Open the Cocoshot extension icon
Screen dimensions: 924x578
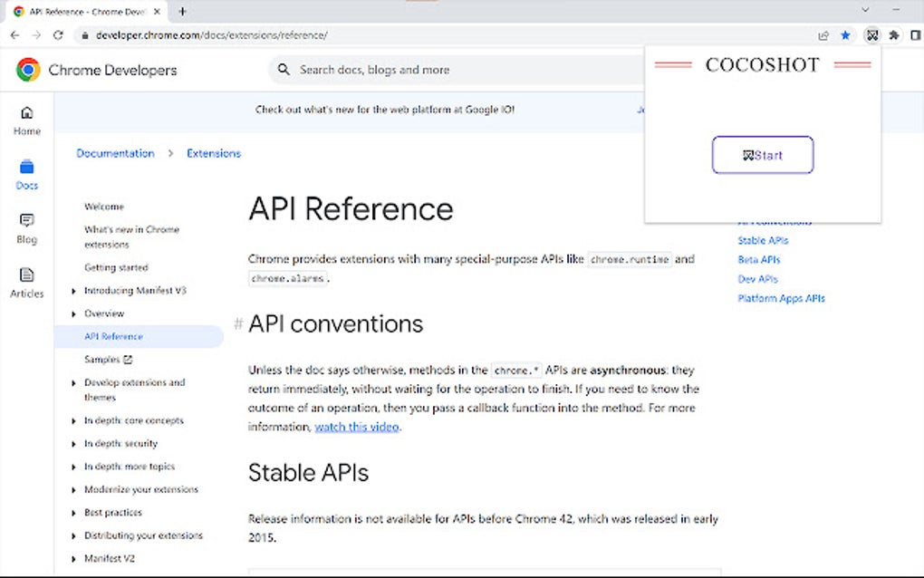[x=871, y=34]
